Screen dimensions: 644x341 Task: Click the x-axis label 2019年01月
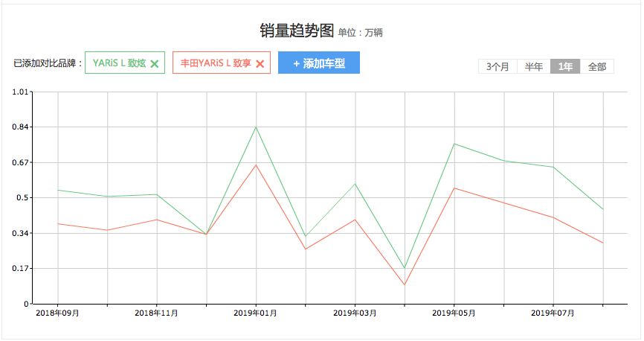(x=256, y=313)
